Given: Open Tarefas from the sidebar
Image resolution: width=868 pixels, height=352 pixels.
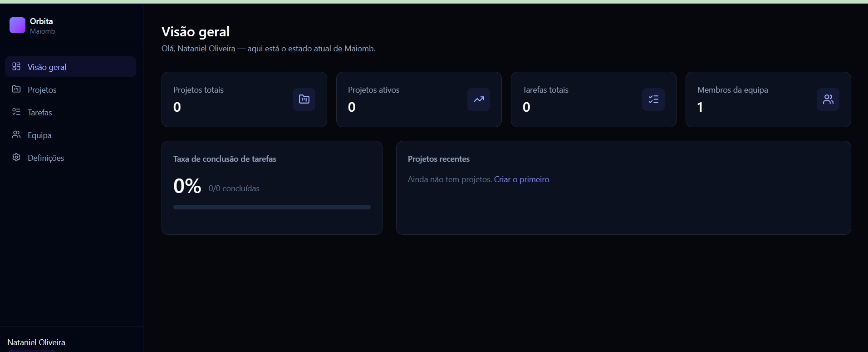Looking at the screenshot, I should click(x=70, y=112).
